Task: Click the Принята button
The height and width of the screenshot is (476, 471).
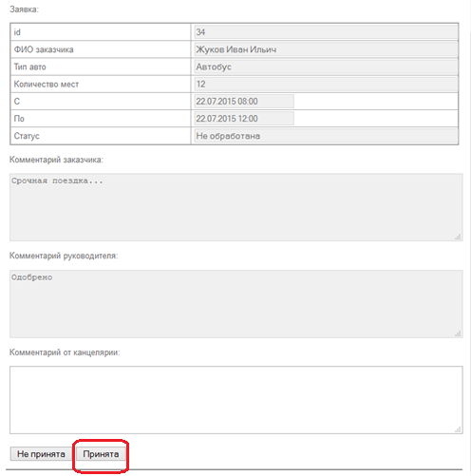Action: 101,454
